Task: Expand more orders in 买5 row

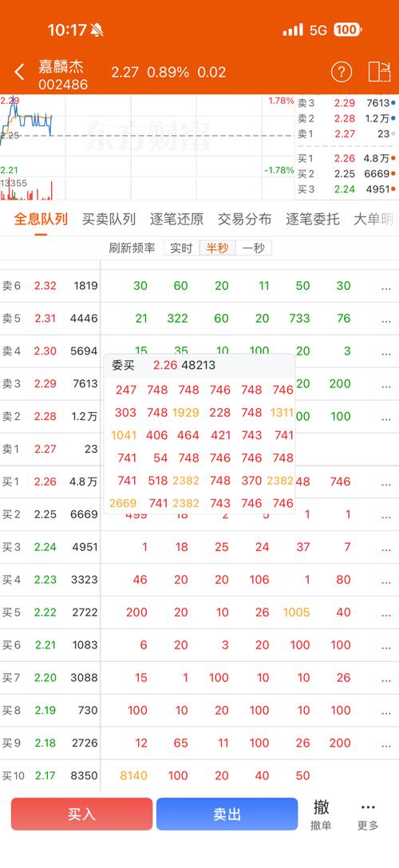Action: pyautogui.click(x=386, y=612)
